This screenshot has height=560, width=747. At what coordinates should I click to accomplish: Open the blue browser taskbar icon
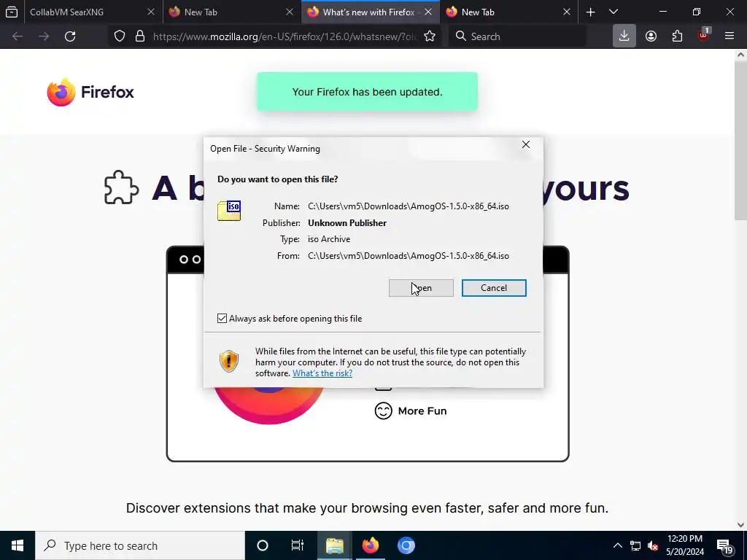click(406, 545)
